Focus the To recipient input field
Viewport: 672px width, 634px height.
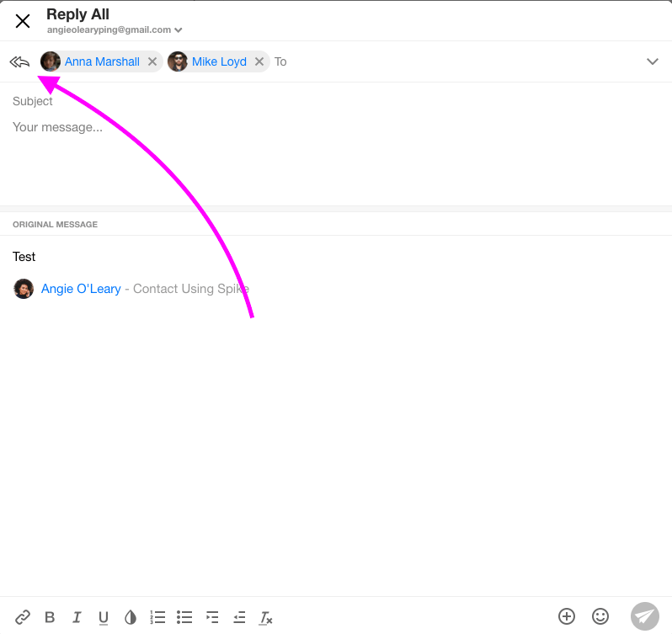click(454, 61)
